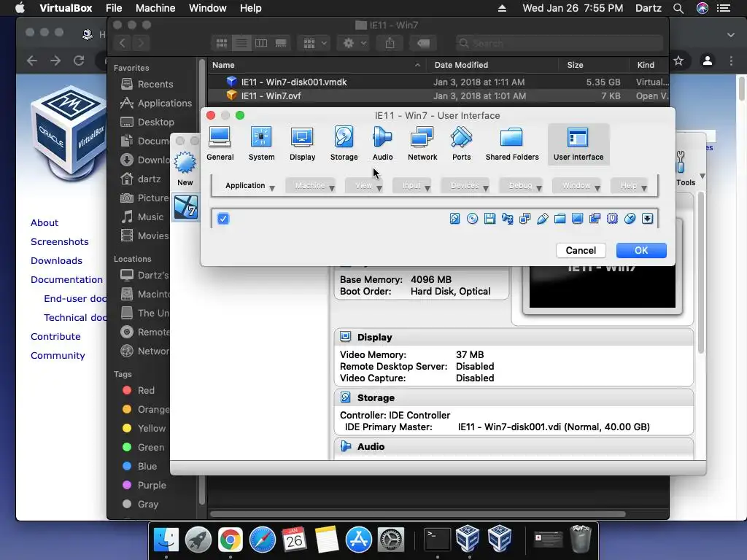Open the Storage settings section icon
747x560 pixels.
tap(344, 138)
